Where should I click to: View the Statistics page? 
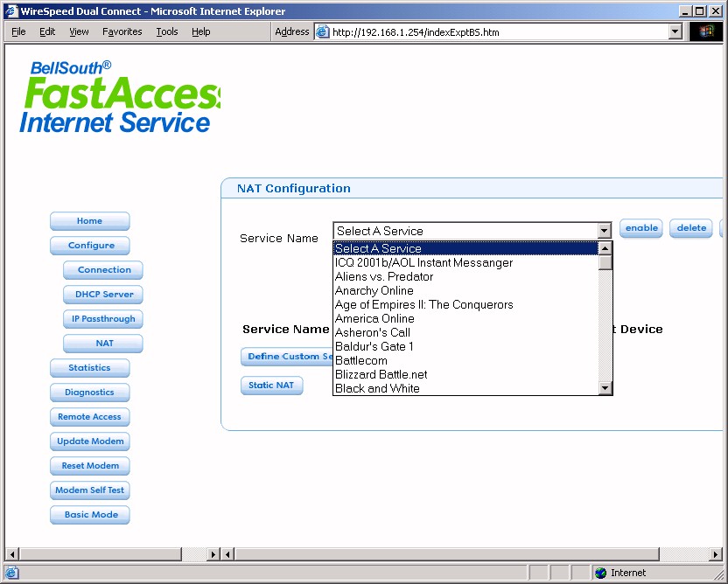[x=89, y=368]
